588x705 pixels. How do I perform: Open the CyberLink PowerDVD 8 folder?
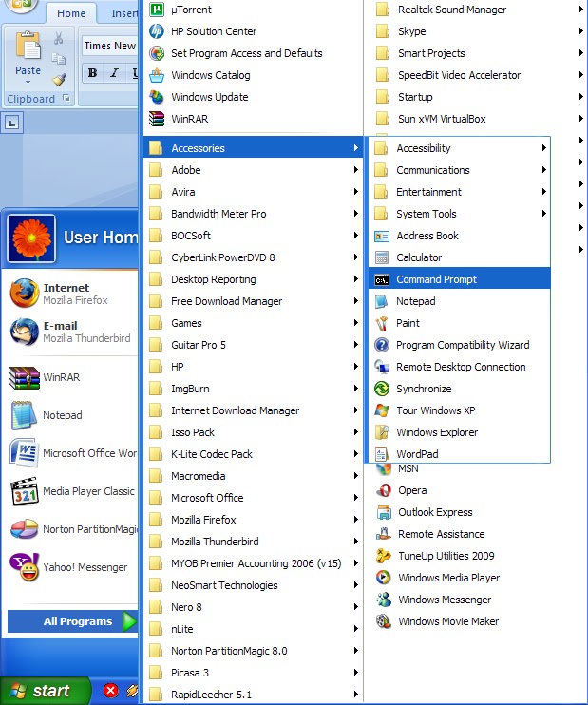click(253, 257)
